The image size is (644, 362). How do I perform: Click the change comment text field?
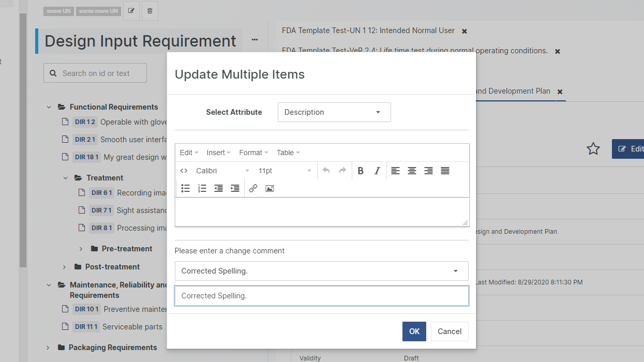tap(321, 296)
